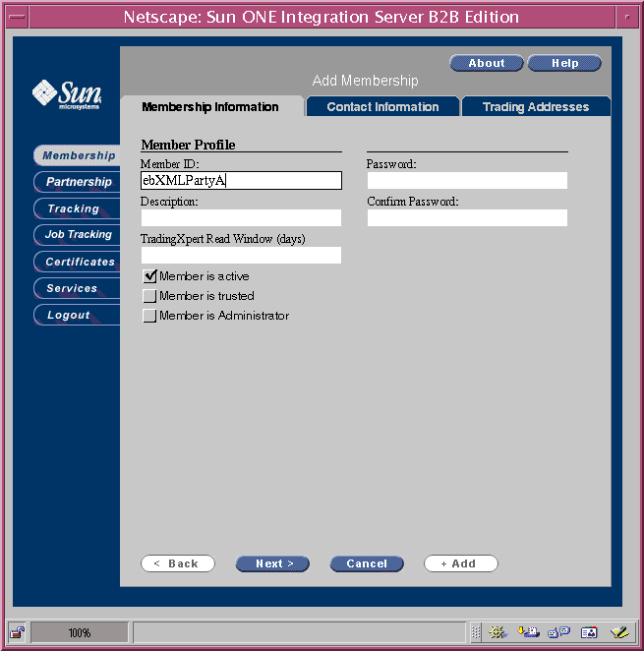
Task: Click the Next > button
Action: [272, 563]
